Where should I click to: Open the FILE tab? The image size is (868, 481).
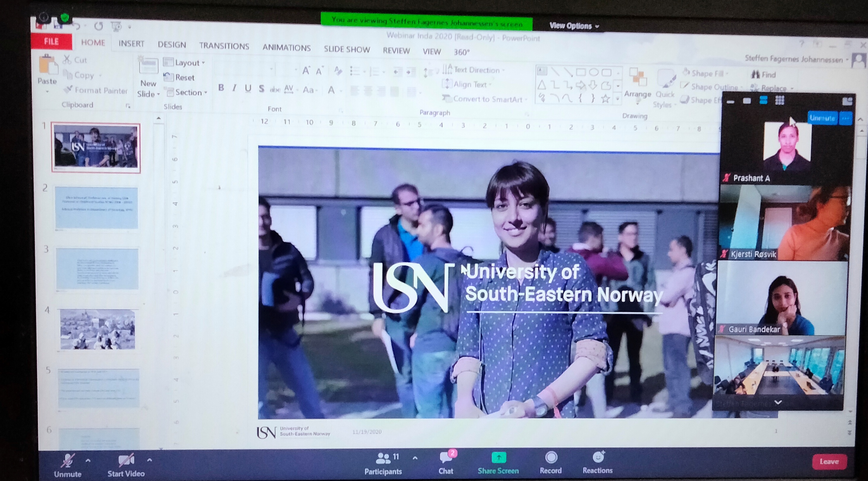click(x=51, y=41)
